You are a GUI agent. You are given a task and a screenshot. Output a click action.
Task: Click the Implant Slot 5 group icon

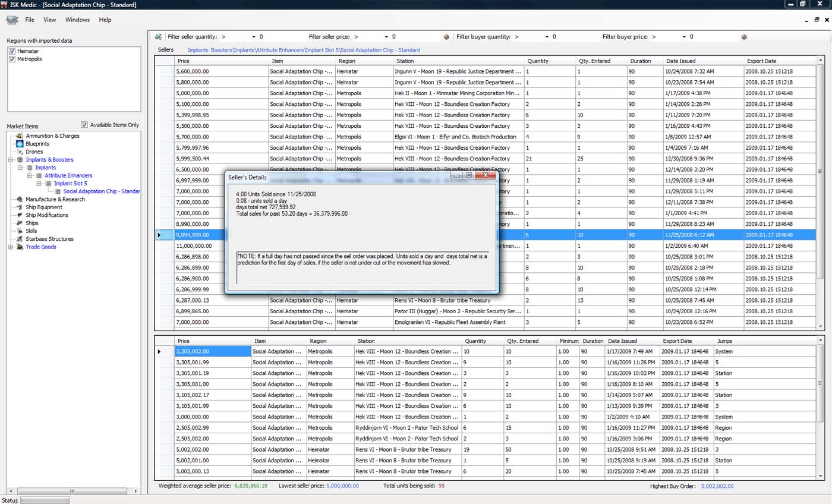pyautogui.click(x=48, y=184)
